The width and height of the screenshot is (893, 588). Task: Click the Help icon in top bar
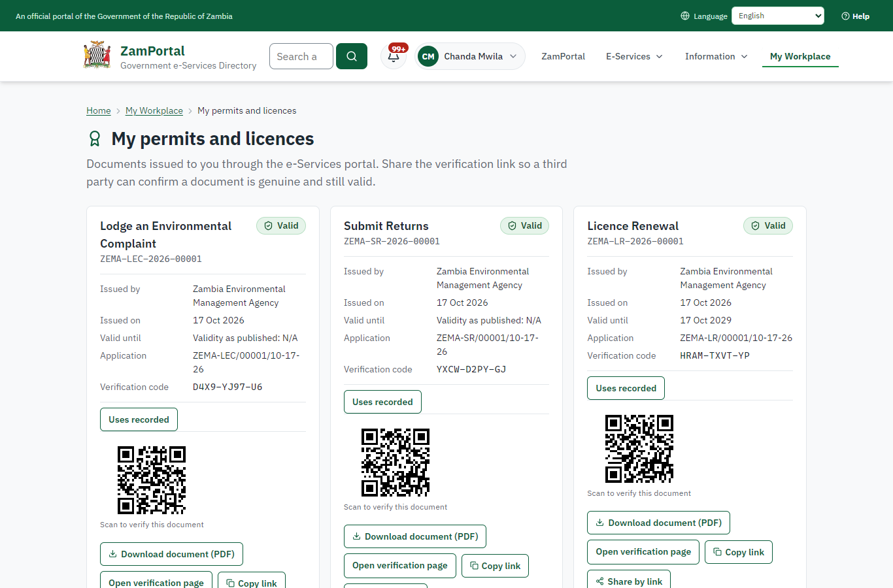click(845, 16)
